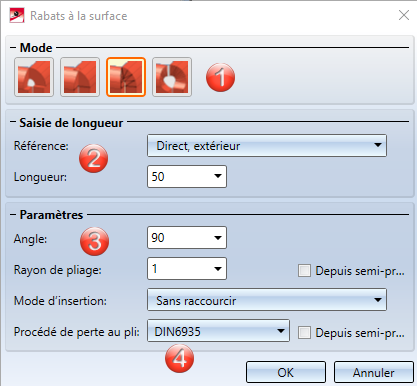Collapse the Mode section
This screenshot has width=417, height=386.
click(x=13, y=48)
